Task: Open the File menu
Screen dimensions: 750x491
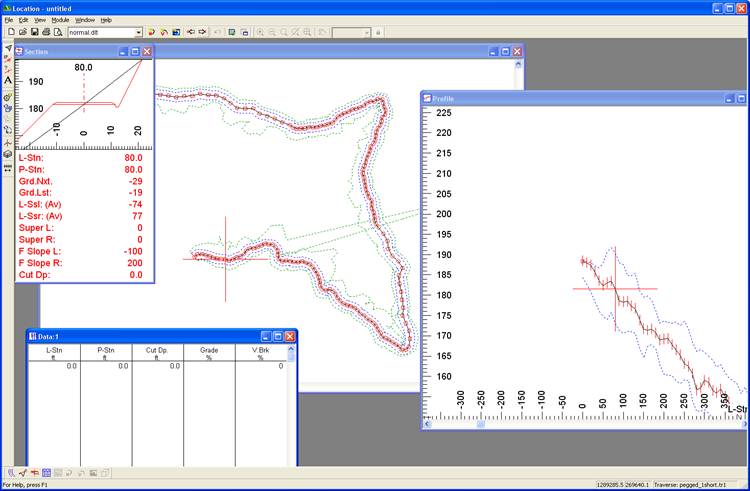Action: 9,20
